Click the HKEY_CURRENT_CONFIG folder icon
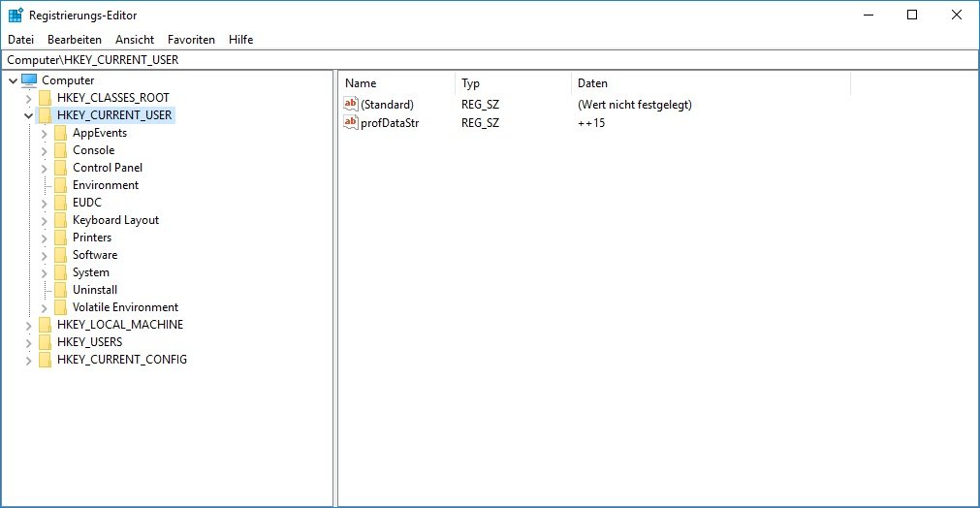This screenshot has width=980, height=508. (45, 361)
